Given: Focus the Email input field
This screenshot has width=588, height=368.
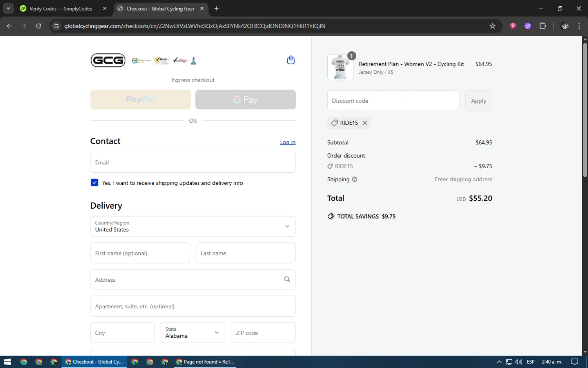Looking at the screenshot, I should [x=193, y=162].
